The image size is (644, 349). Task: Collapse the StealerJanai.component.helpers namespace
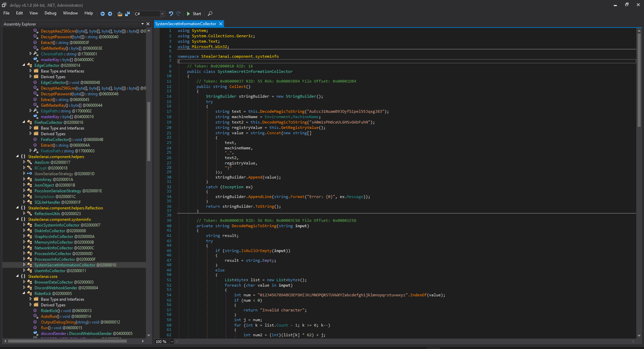pyautogui.click(x=17, y=156)
